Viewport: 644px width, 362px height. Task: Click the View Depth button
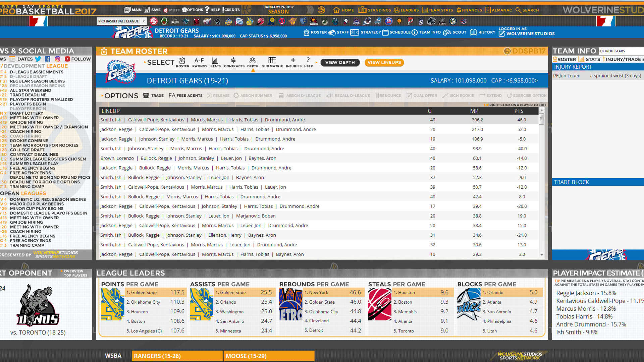(340, 62)
